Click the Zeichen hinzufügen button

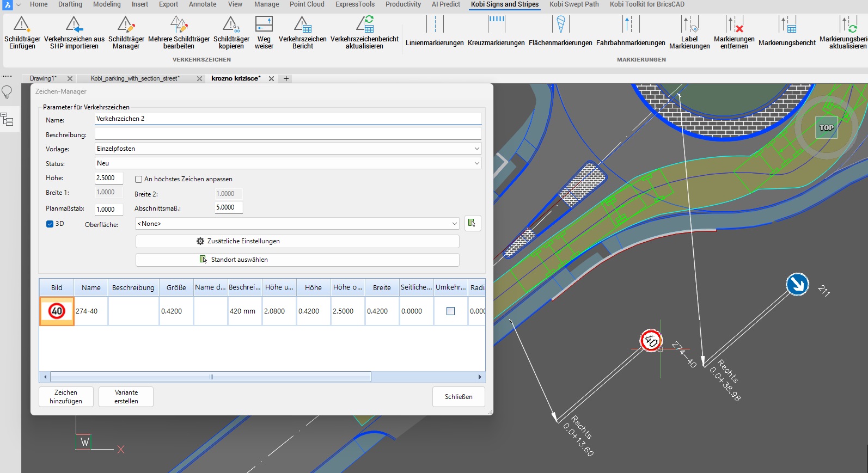click(x=66, y=397)
